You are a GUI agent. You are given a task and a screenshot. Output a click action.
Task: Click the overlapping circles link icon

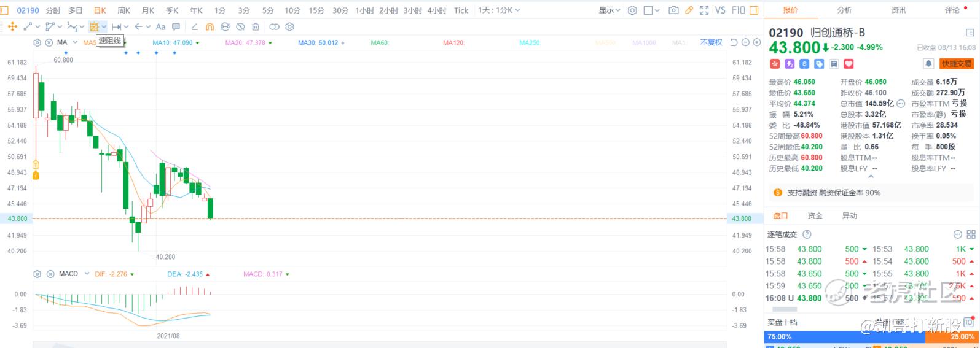[274, 27]
